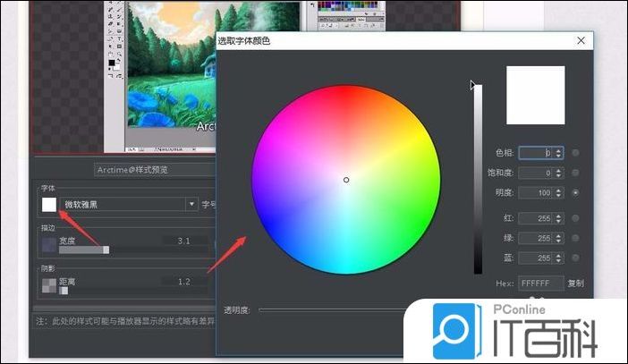Select the 明度 brightness radio button
The width and height of the screenshot is (628, 364).
tap(575, 192)
